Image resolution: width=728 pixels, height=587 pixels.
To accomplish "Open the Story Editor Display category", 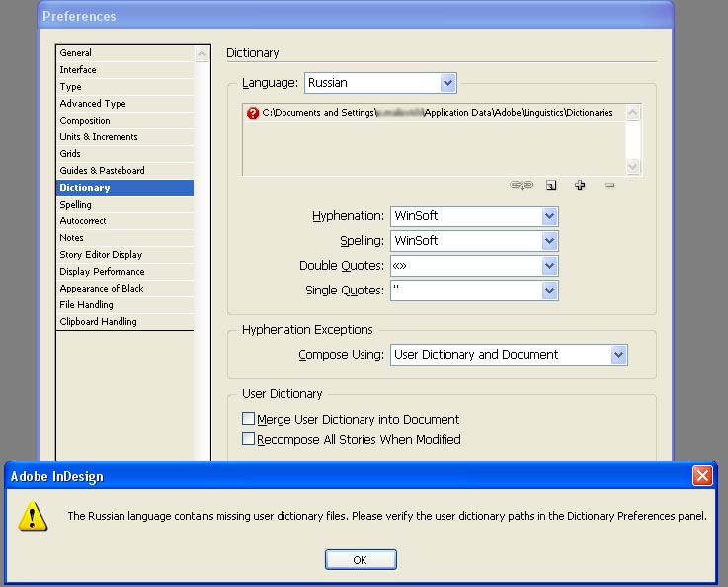I will 101,255.
